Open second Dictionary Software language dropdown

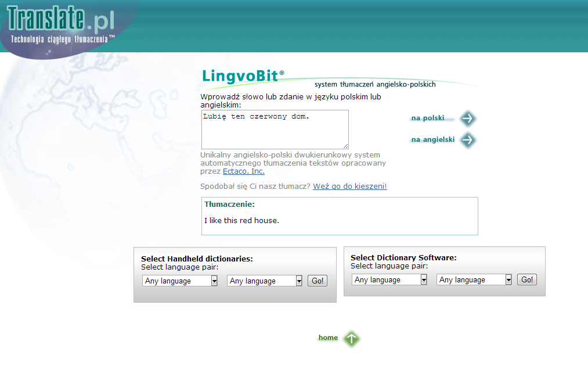pyautogui.click(x=474, y=279)
